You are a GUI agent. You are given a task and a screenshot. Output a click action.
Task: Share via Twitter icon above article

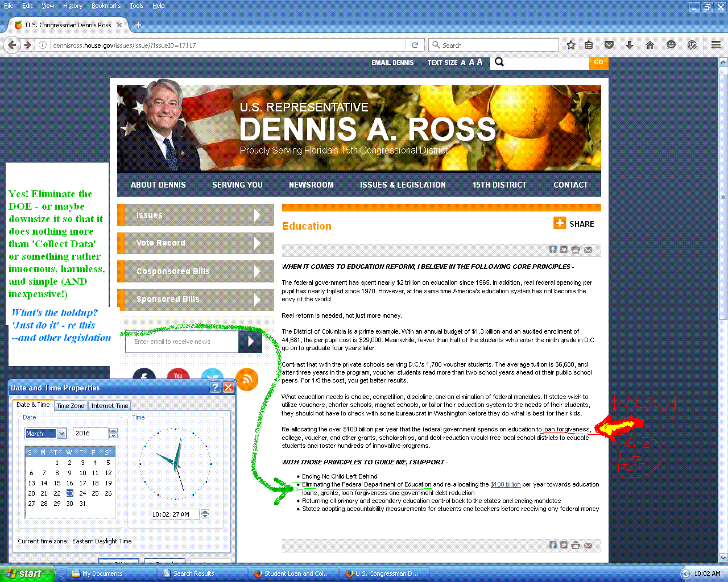pyautogui.click(x=564, y=250)
